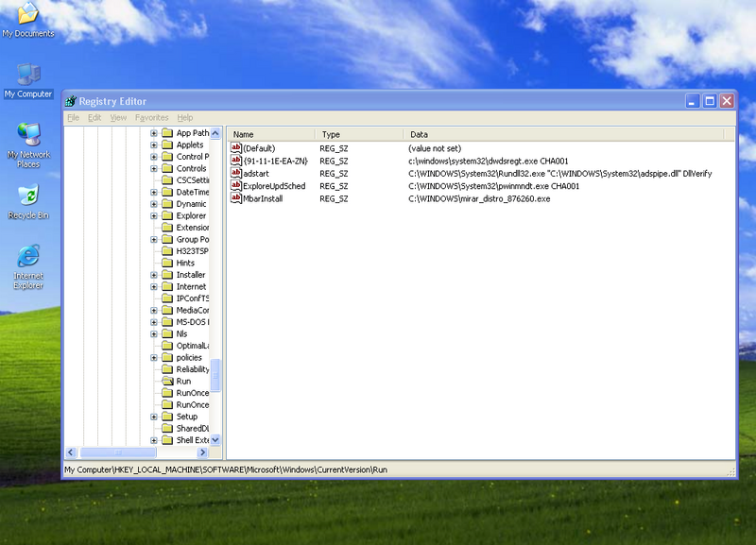Expand the Shell Exte key
The width and height of the screenshot is (756, 545).
pos(153,440)
